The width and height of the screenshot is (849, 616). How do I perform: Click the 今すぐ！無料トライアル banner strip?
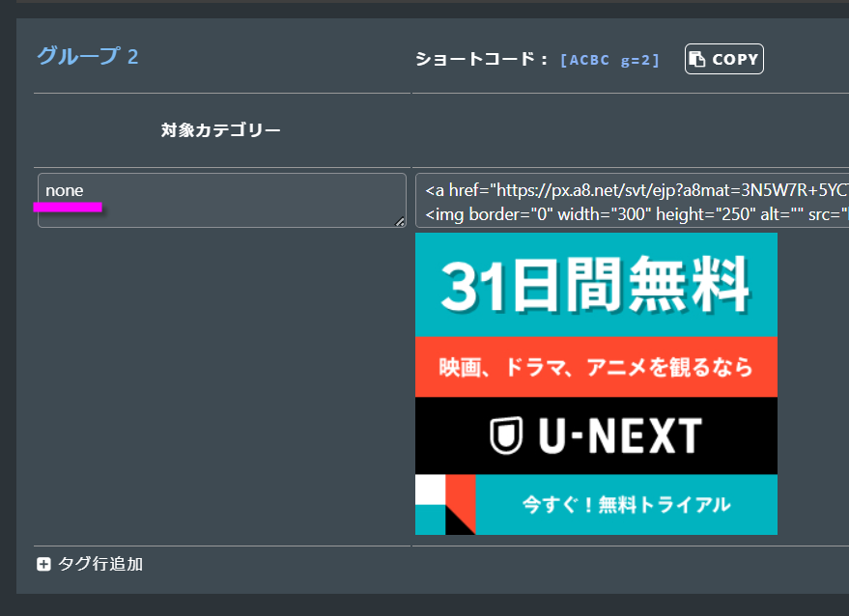[x=626, y=504]
